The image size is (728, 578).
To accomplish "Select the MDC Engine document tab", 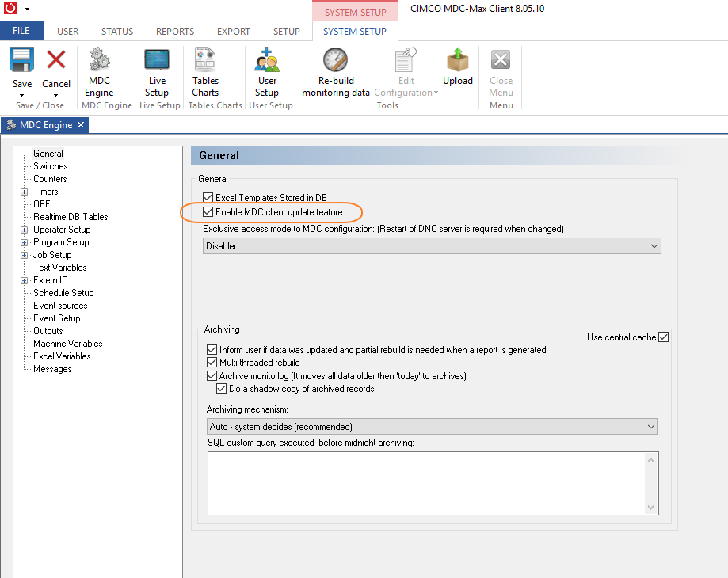I will [44, 125].
